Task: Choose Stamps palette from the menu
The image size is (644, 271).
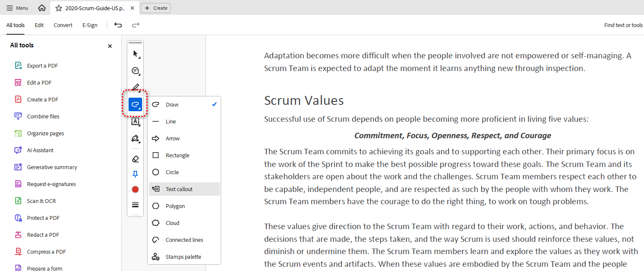Action: tap(184, 257)
